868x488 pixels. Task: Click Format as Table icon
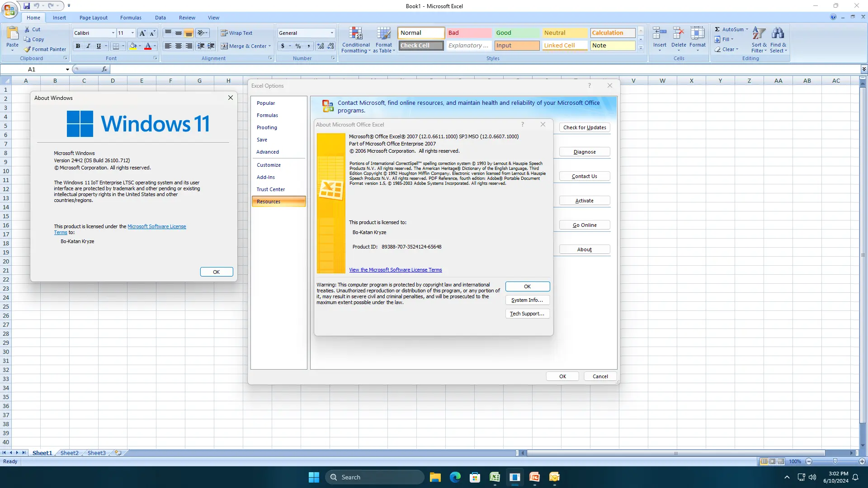click(384, 34)
